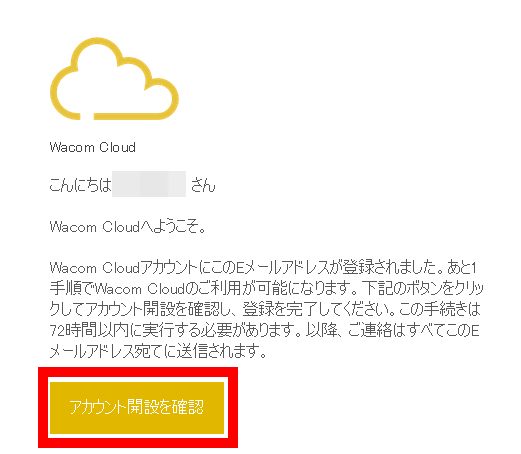This screenshot has width=521, height=454.
Task: Click the blurred recipient name block
Action: [x=149, y=184]
